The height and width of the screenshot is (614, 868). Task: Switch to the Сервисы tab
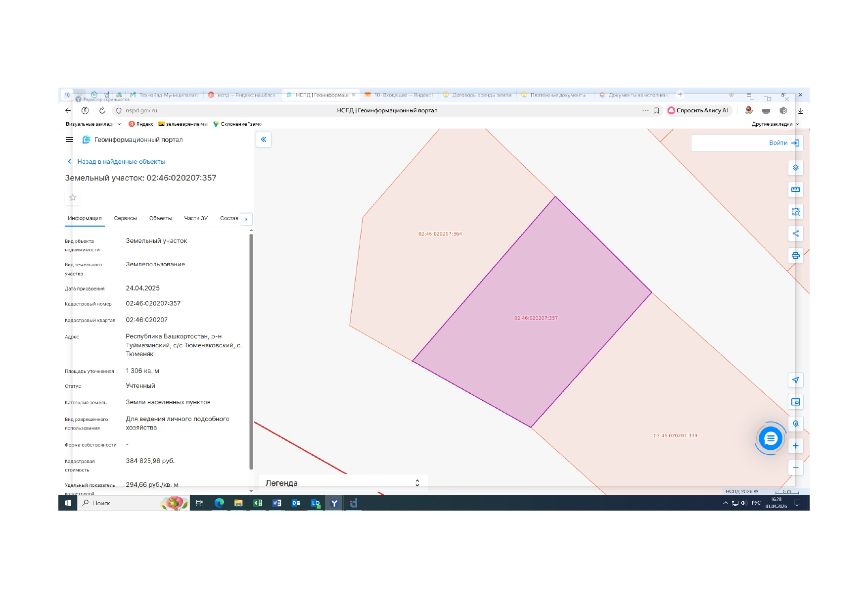pyautogui.click(x=125, y=218)
